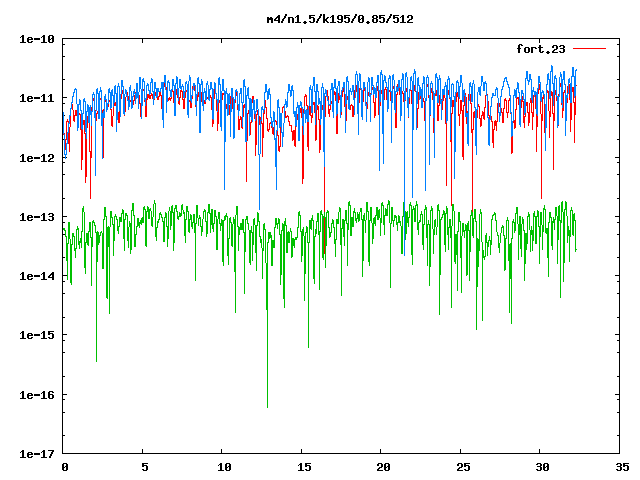The width and height of the screenshot is (640, 480).
Task: Click the x-axis label 30
Action: pyautogui.click(x=542, y=467)
